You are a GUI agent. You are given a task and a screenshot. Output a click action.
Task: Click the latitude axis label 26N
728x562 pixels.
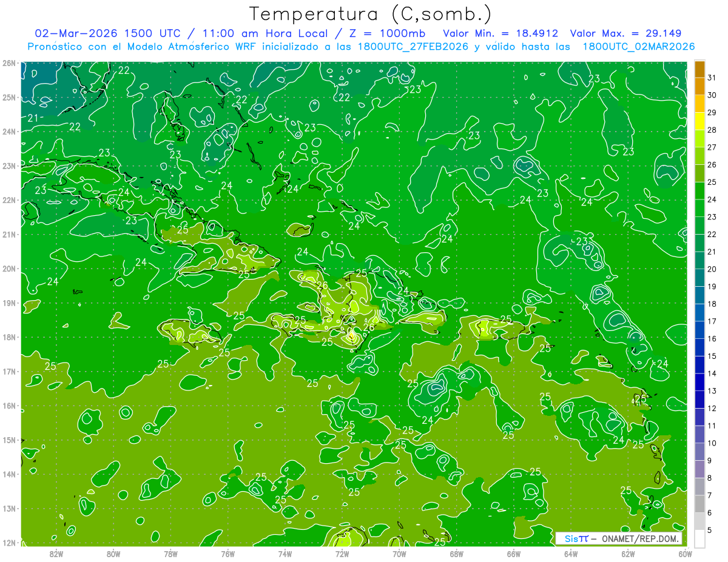[x=9, y=63]
